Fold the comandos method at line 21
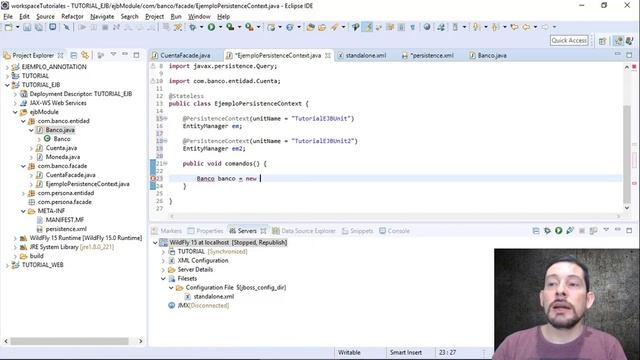Viewport: 640px width, 360px height. pyautogui.click(x=165, y=163)
